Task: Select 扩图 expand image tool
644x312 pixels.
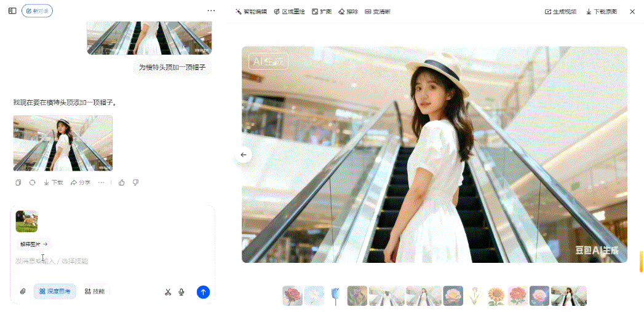Action: coord(322,12)
